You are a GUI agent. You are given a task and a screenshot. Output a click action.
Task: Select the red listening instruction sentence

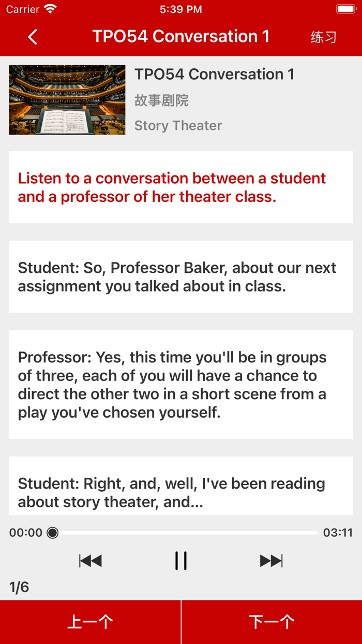click(x=172, y=187)
